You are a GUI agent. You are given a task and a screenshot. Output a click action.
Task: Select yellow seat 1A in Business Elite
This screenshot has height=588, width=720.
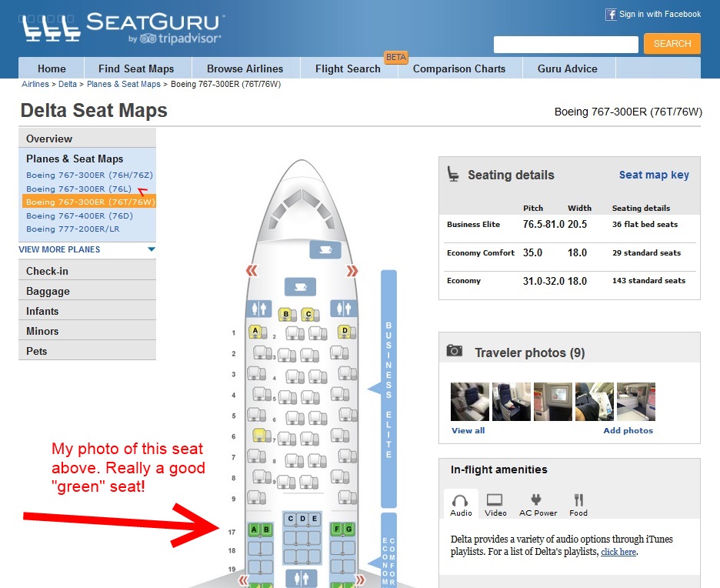[x=255, y=331]
